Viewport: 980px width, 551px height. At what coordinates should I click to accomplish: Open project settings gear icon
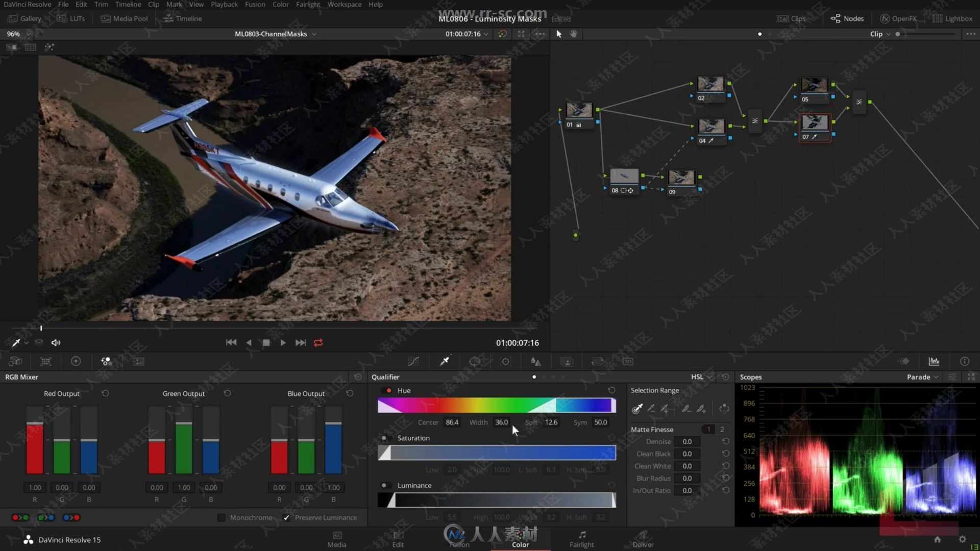click(962, 539)
